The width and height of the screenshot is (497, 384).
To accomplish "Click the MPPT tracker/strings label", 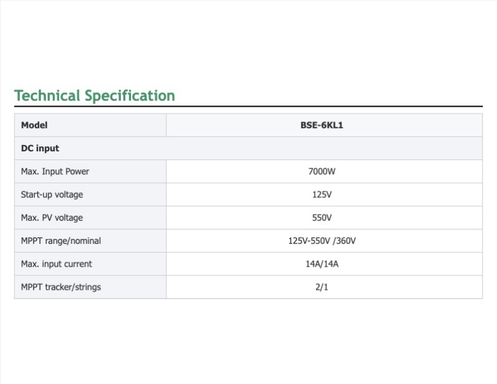I will pos(61,287).
